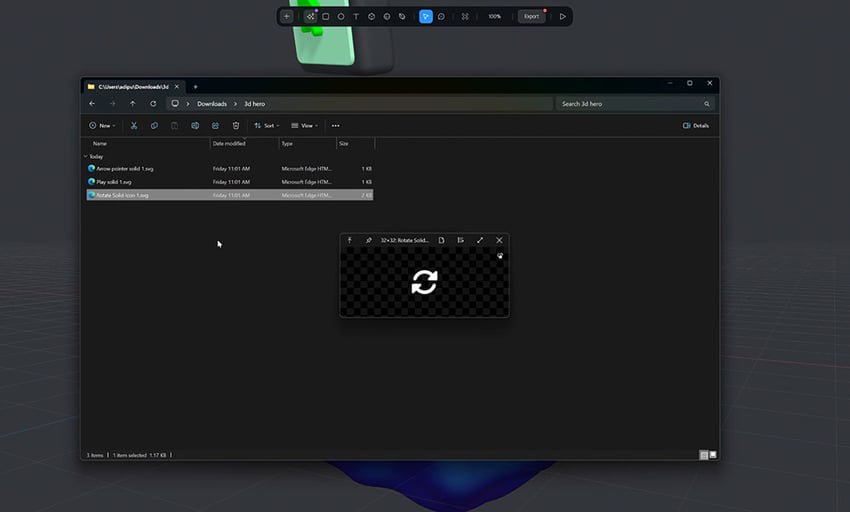Click the Rename icon in command bar
This screenshot has width=850, height=512.
[195, 125]
